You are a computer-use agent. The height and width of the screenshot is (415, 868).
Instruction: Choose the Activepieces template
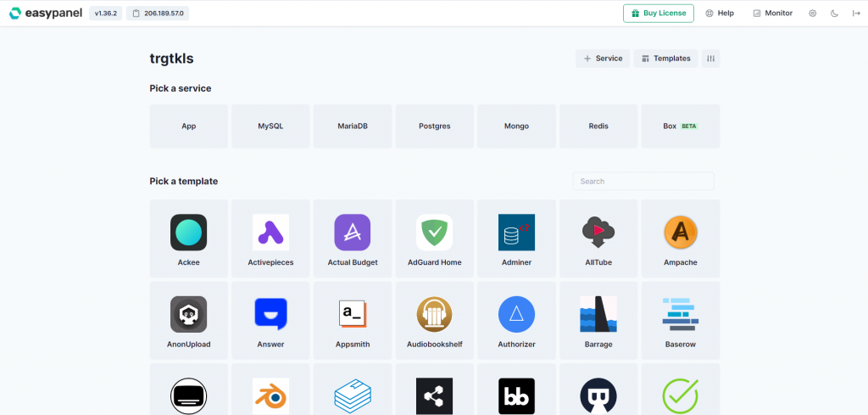[x=270, y=233]
